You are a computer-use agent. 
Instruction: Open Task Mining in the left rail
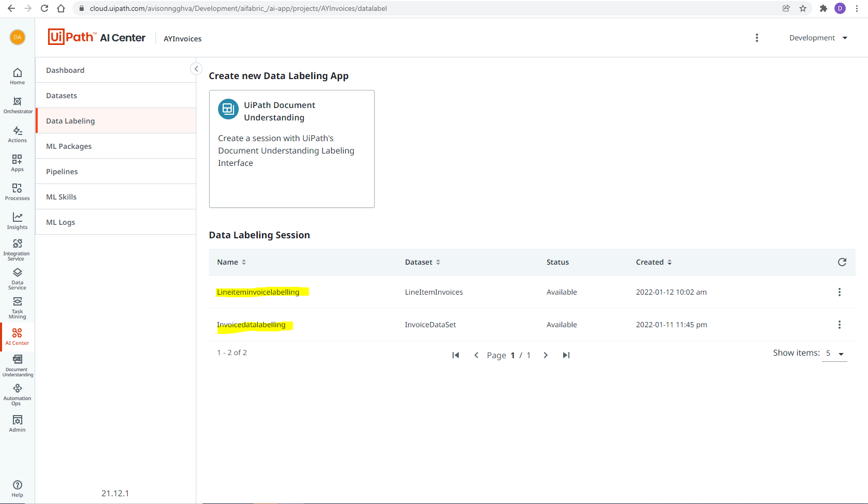click(x=17, y=308)
